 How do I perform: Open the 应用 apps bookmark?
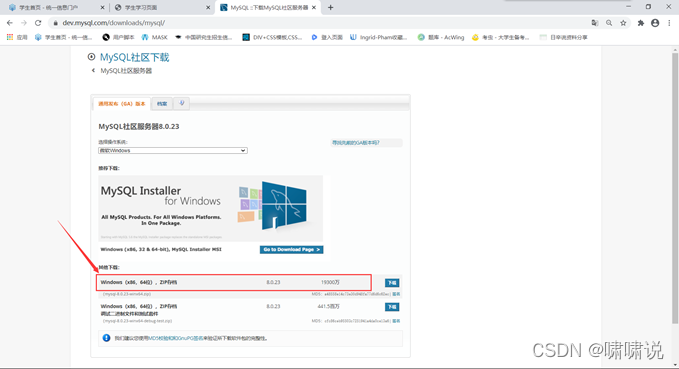pyautogui.click(x=17, y=37)
